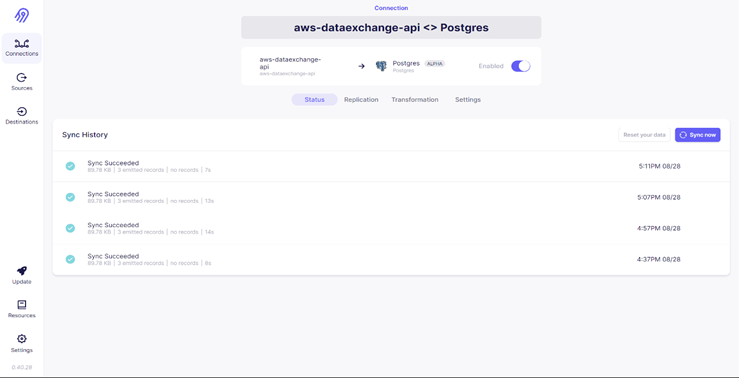
Task: Click the success checkmark for 4:57PM sync
Action: (x=70, y=228)
